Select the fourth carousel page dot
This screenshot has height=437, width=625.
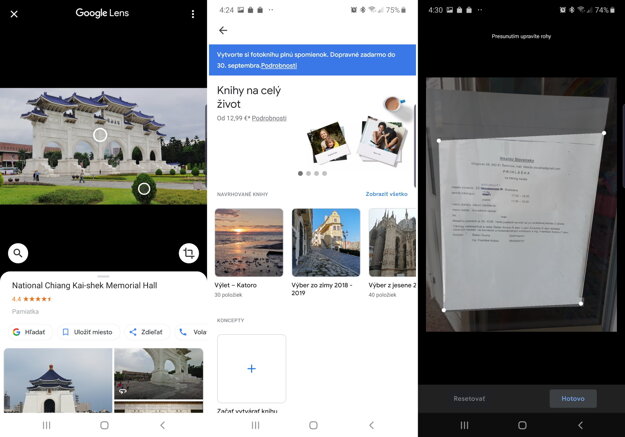tap(325, 173)
